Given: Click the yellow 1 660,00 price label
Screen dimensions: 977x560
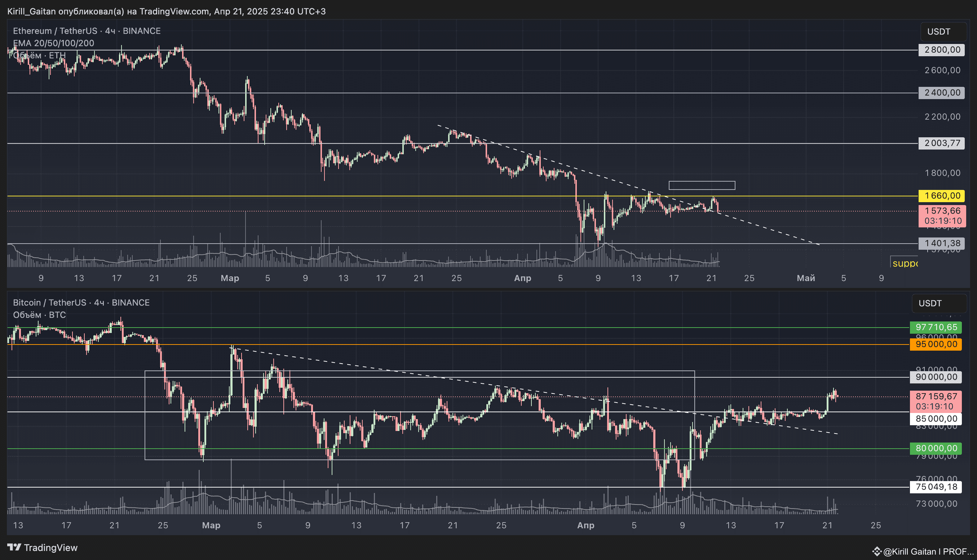Looking at the screenshot, I should tap(941, 196).
